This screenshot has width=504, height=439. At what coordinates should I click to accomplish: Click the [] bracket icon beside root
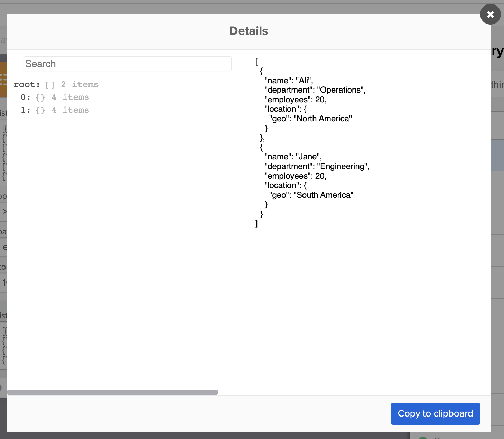(49, 84)
